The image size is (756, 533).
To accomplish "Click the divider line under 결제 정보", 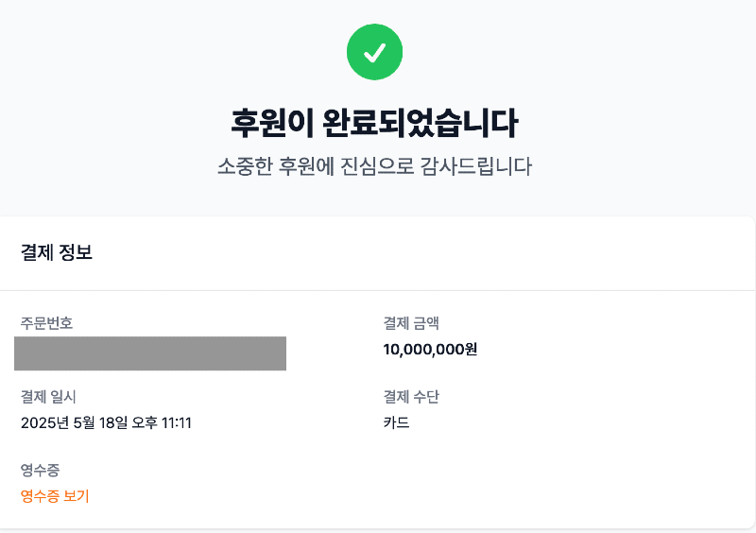I will click(x=378, y=290).
